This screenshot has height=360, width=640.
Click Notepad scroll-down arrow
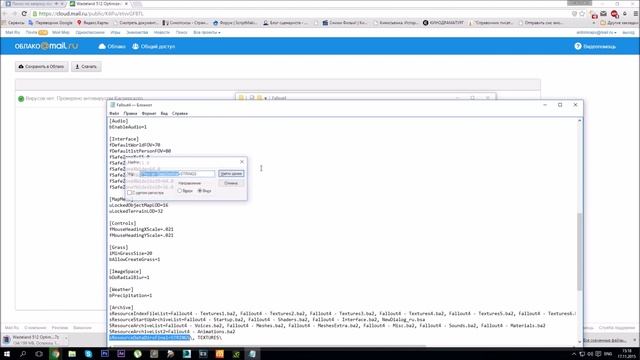coord(580,342)
